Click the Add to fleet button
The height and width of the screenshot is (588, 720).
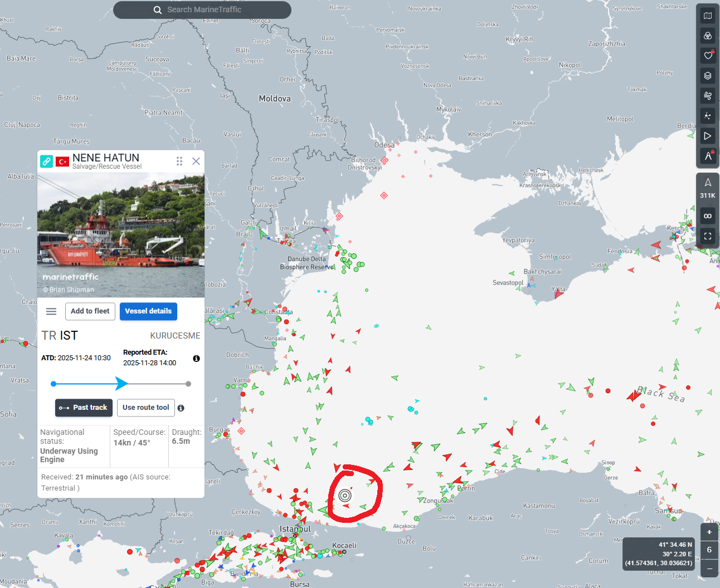click(90, 311)
